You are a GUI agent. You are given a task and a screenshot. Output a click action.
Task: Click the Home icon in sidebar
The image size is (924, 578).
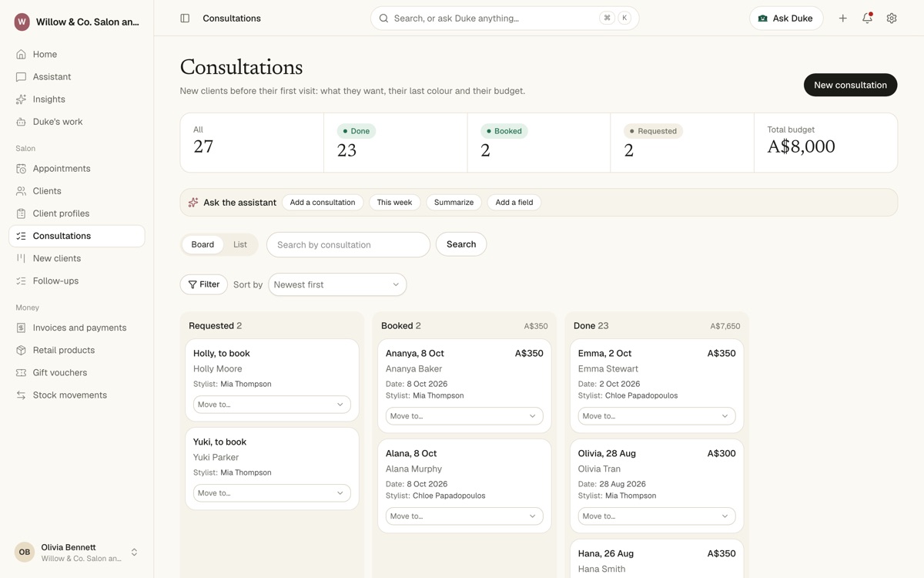tap(21, 55)
